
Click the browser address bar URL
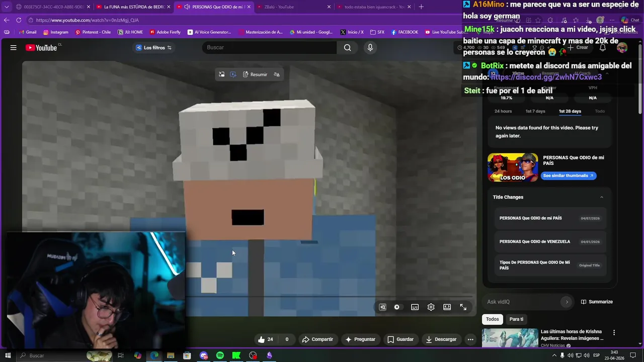[88, 20]
